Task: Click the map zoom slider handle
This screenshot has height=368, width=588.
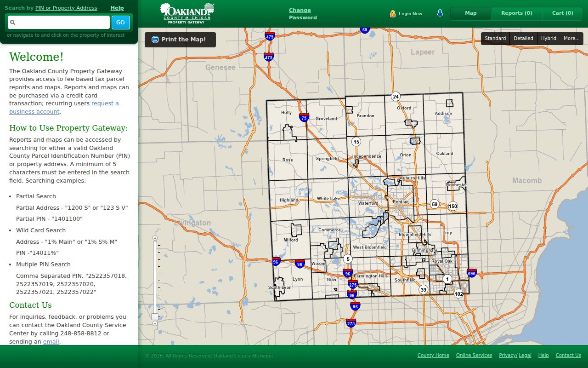Action: (155, 316)
